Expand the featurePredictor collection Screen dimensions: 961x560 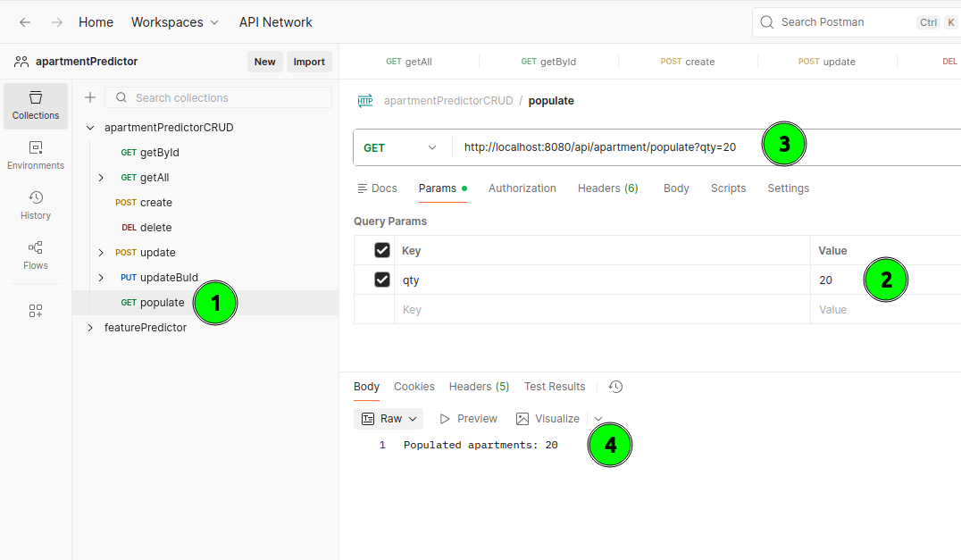(x=90, y=328)
